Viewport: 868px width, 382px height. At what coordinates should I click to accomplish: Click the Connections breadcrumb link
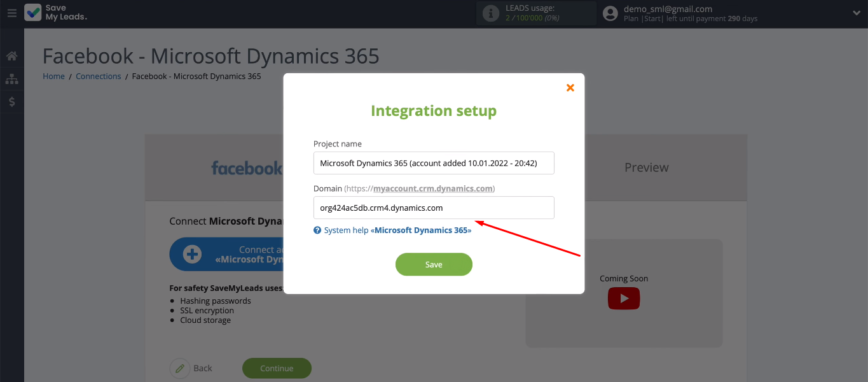point(98,76)
